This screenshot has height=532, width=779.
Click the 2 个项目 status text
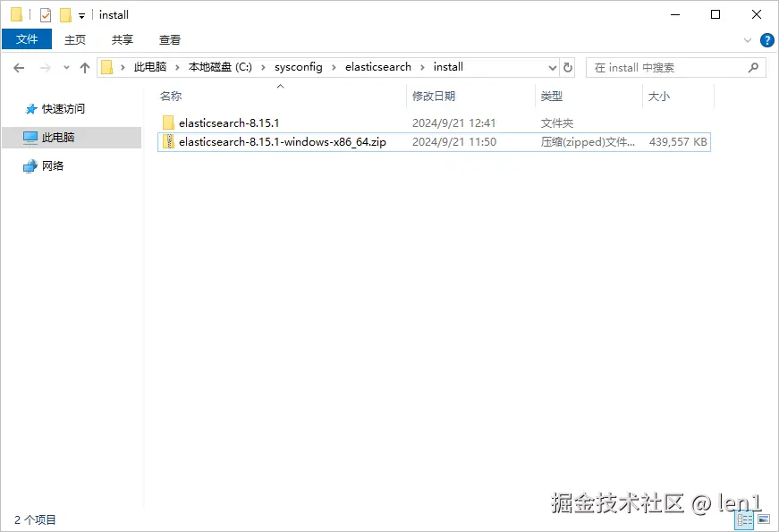pos(35,520)
